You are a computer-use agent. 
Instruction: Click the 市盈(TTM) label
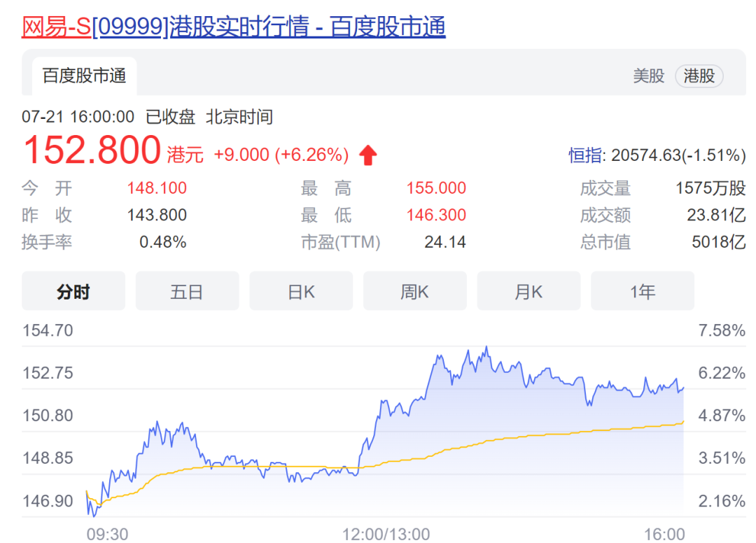(x=340, y=243)
